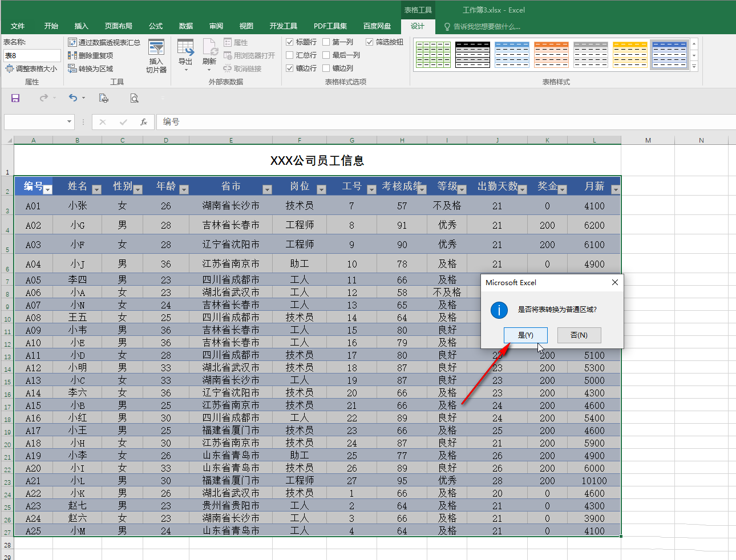Toggle Banded Rows (镶边行) checkbox

290,68
